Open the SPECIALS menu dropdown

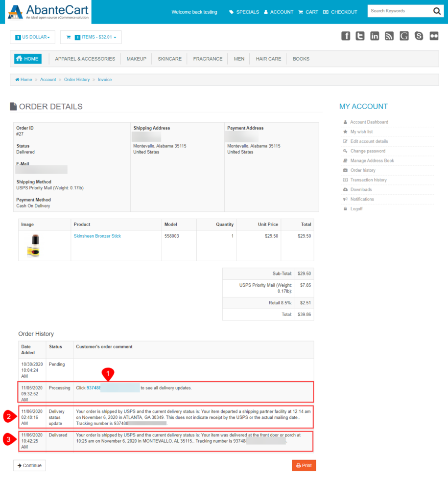click(243, 12)
